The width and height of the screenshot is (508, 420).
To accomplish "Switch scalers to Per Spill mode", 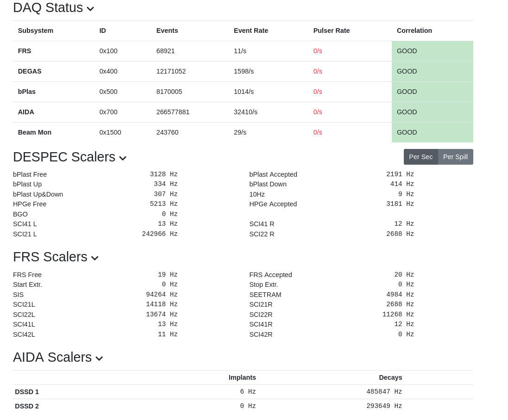I will click(x=455, y=157).
